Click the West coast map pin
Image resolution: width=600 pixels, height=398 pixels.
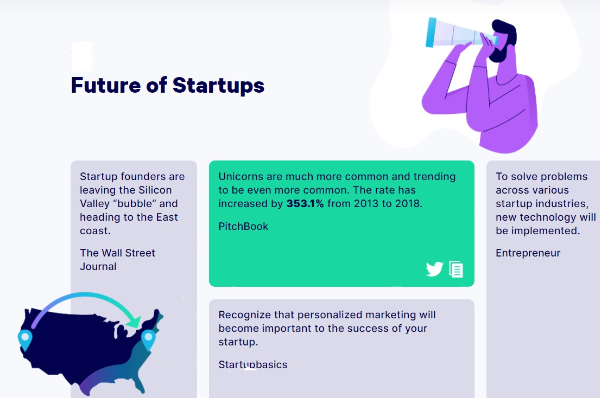(x=25, y=340)
